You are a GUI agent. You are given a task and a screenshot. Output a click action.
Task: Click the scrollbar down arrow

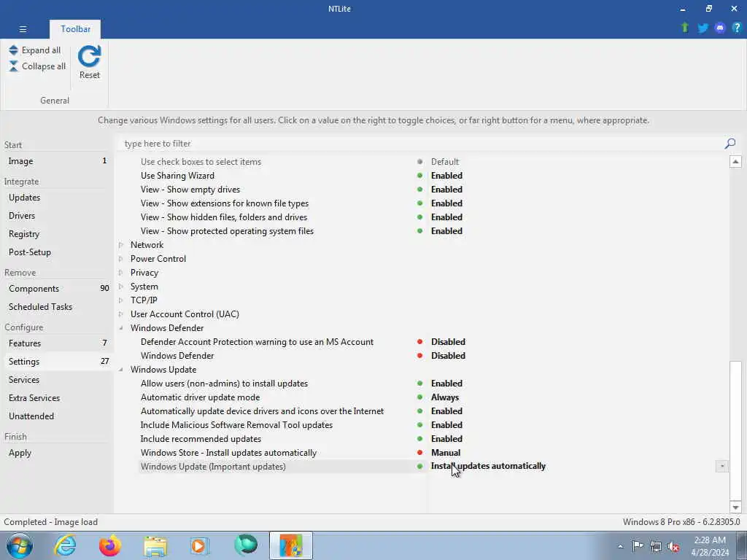tap(735, 507)
